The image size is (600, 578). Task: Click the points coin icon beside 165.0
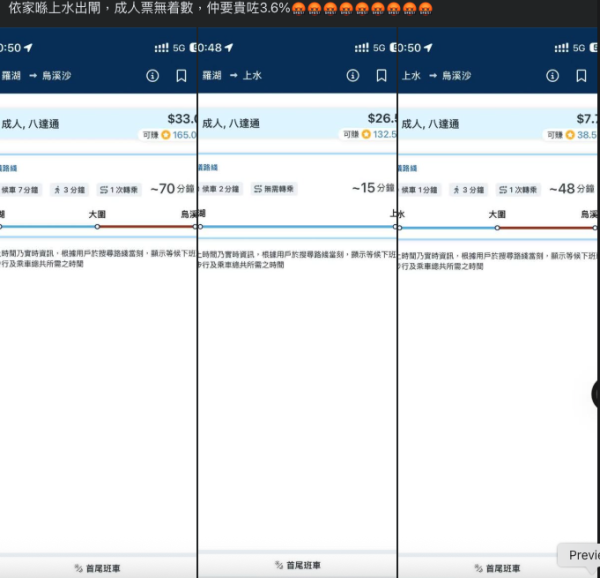[166, 135]
